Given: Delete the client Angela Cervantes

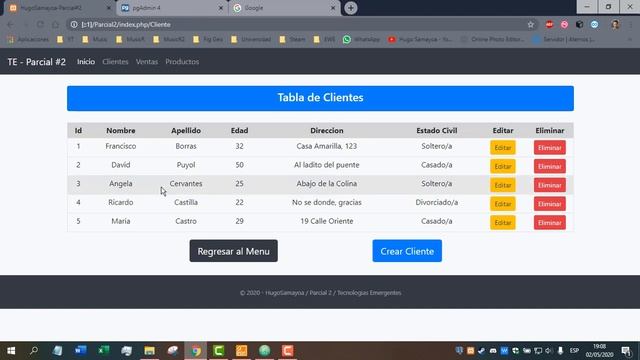Looking at the screenshot, I should [550, 185].
